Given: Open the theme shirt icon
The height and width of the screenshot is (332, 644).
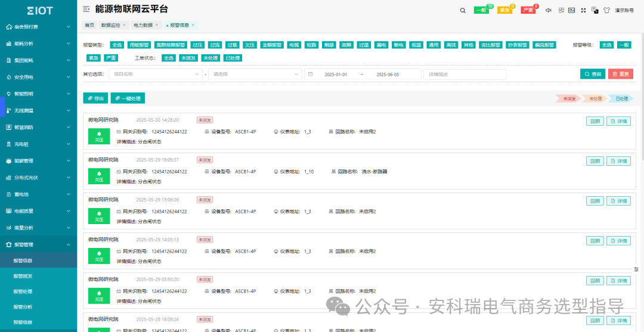Looking at the screenshot, I should click(x=606, y=10).
